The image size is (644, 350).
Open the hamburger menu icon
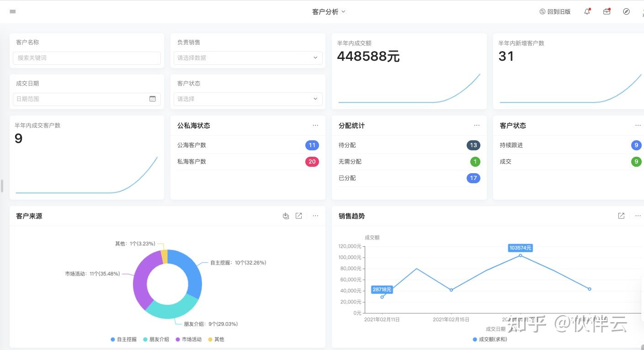[13, 11]
